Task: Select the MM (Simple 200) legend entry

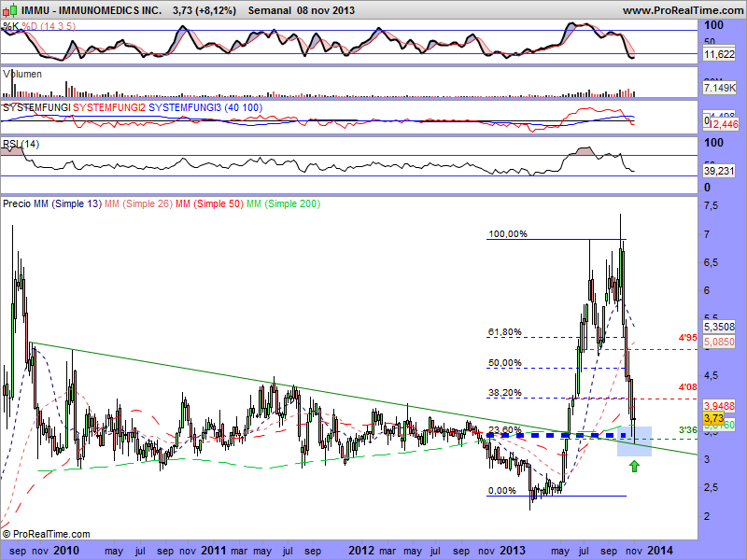Action: 284,203
